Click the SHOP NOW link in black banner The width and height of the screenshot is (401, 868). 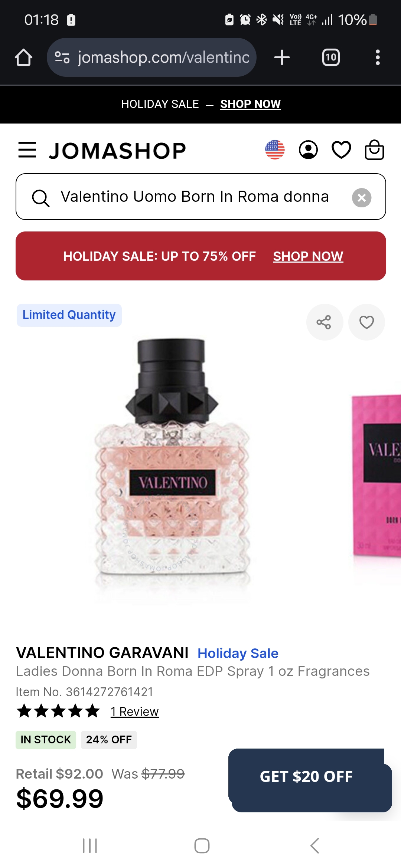click(x=250, y=104)
